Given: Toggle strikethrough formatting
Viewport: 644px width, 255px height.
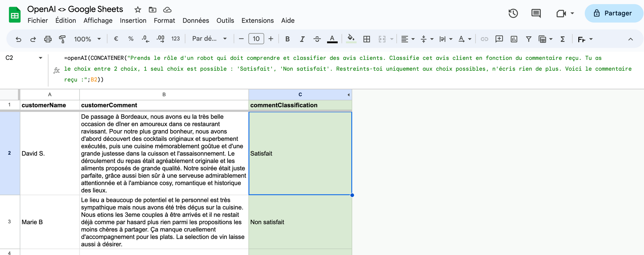Looking at the screenshot, I should (x=317, y=39).
